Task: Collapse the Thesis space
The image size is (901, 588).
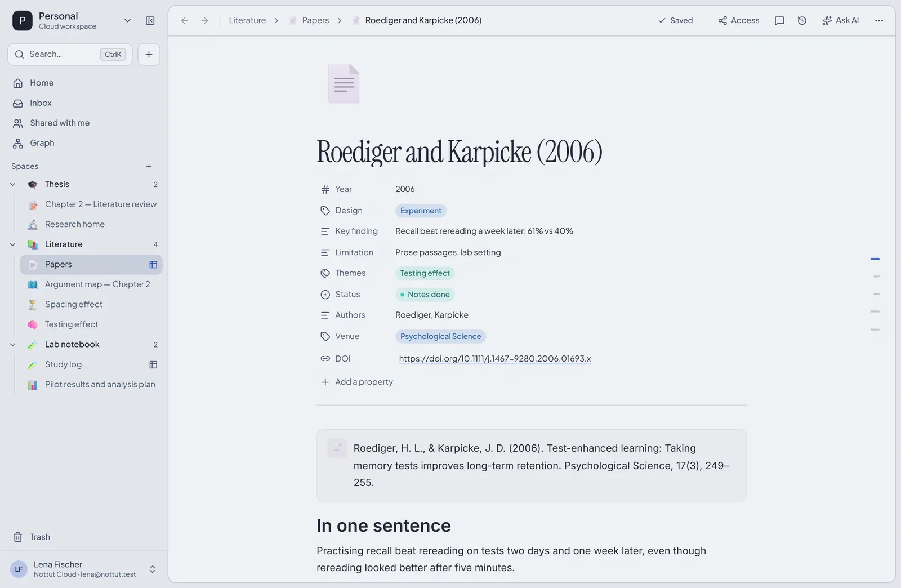Action: (12, 185)
